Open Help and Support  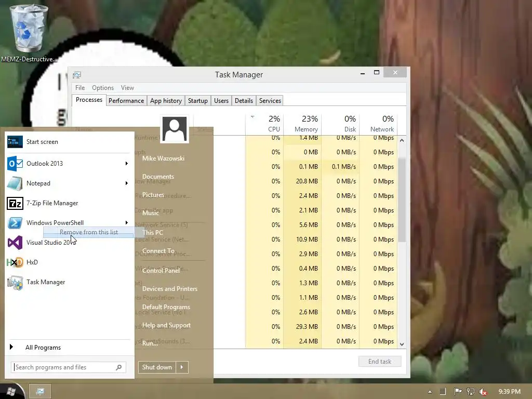pyautogui.click(x=166, y=325)
